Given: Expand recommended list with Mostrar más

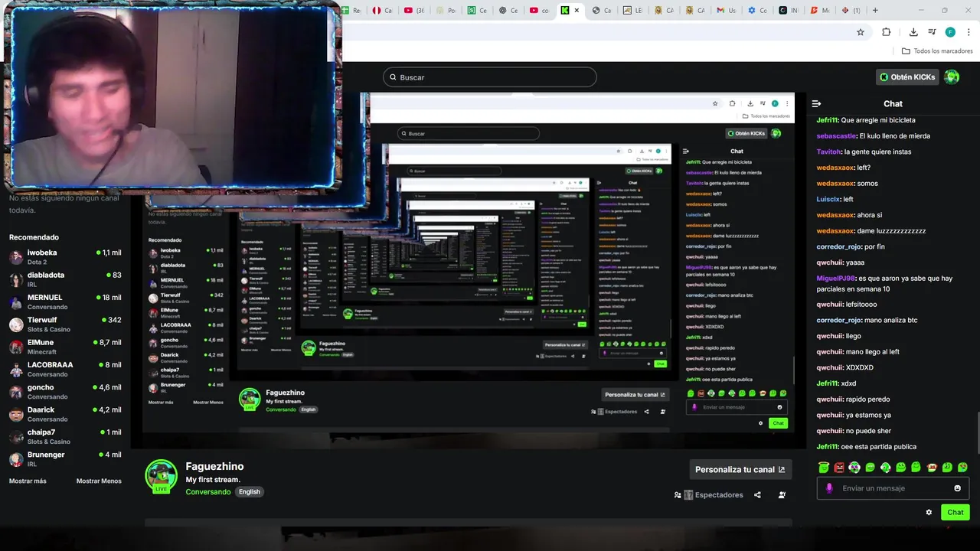Looking at the screenshot, I should tap(28, 481).
